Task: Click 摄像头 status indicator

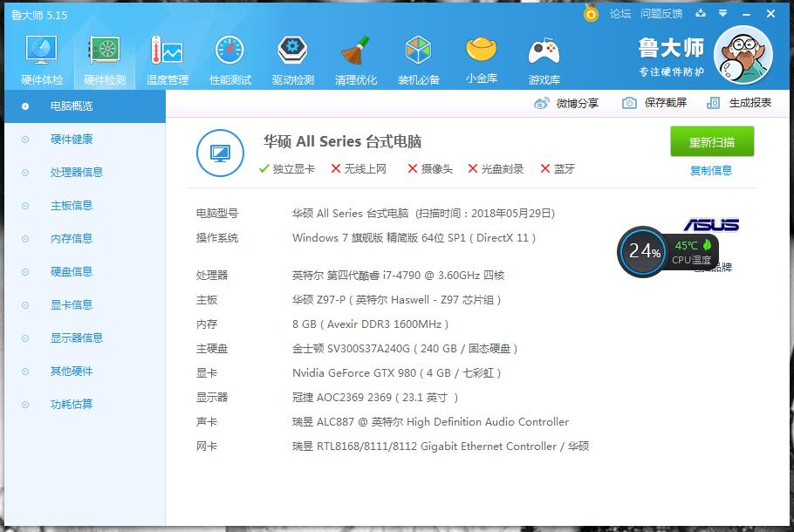Action: click(430, 169)
